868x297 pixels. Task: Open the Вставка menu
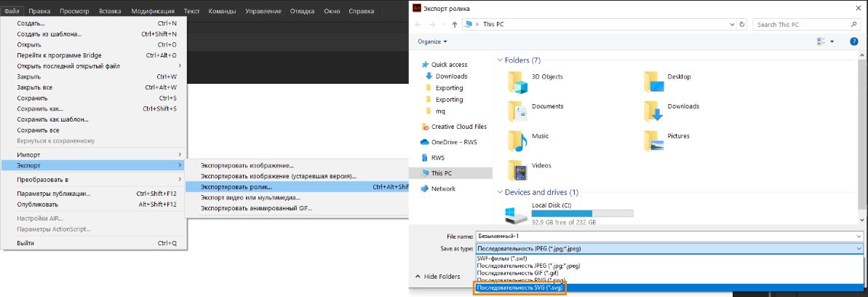point(110,11)
